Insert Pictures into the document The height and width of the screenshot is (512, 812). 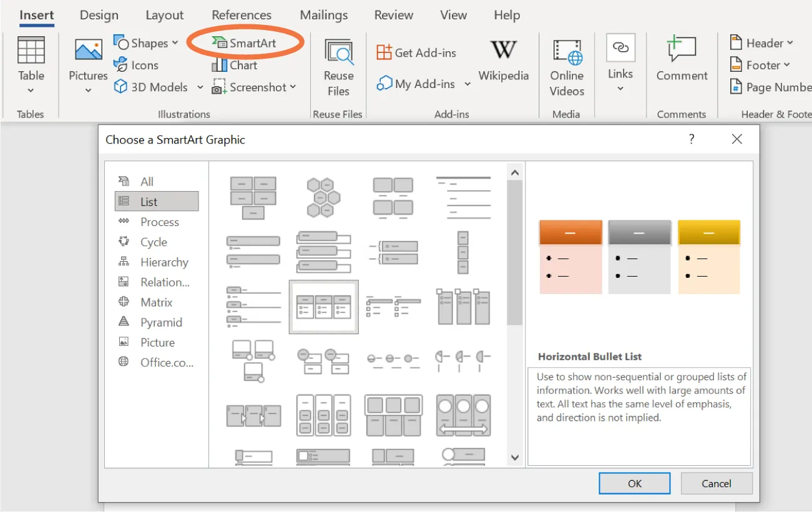pos(87,62)
